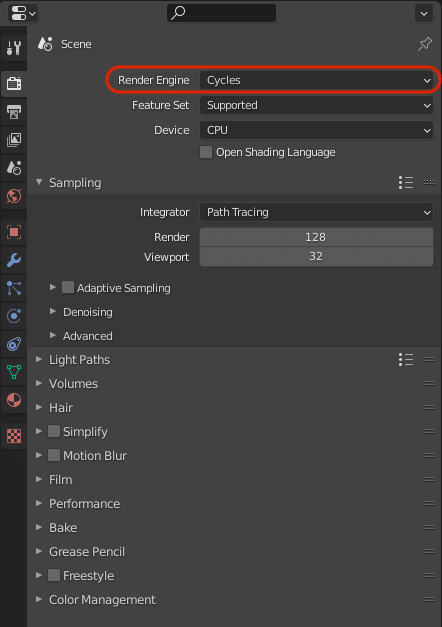This screenshot has width=442, height=627.
Task: Open Object Constraints tab icon
Action: (x=14, y=344)
